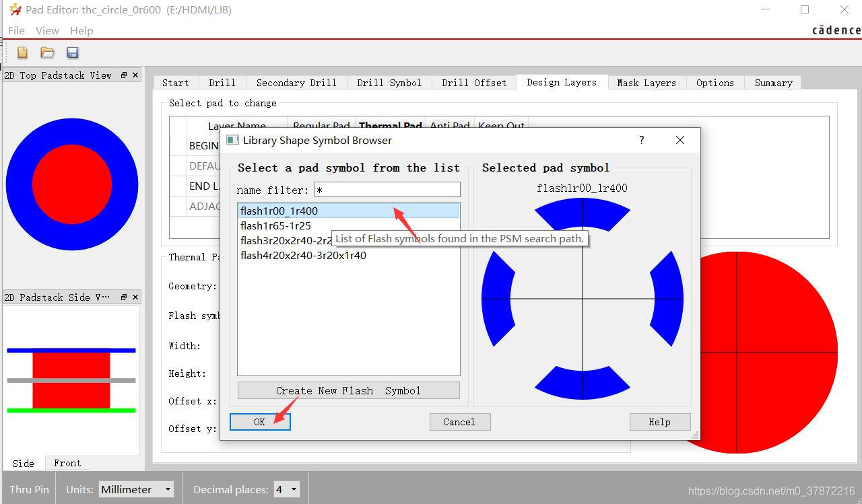862x504 pixels.
Task: Maximize the Pad Editor window
Action: pos(805,9)
